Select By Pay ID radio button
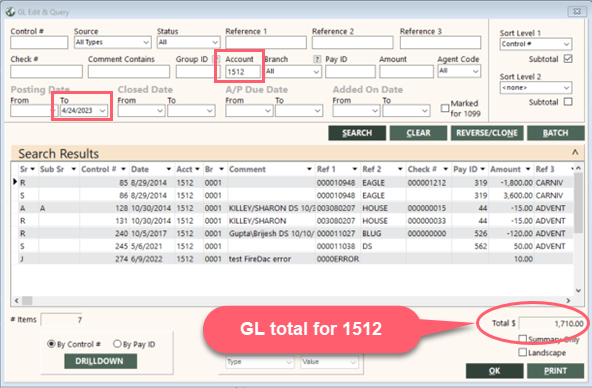The image size is (592, 388). [x=117, y=344]
